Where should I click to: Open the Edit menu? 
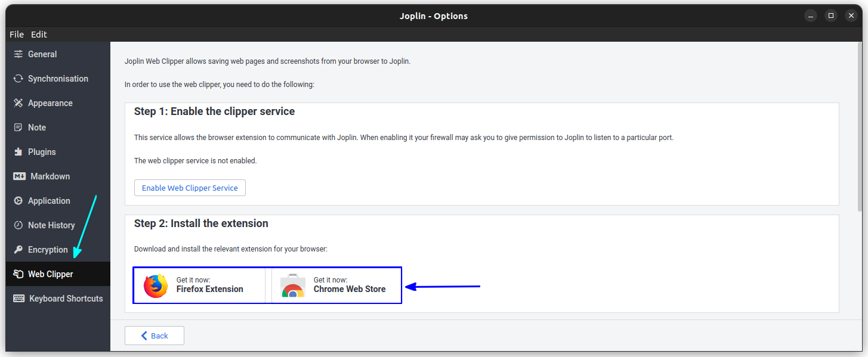click(39, 34)
